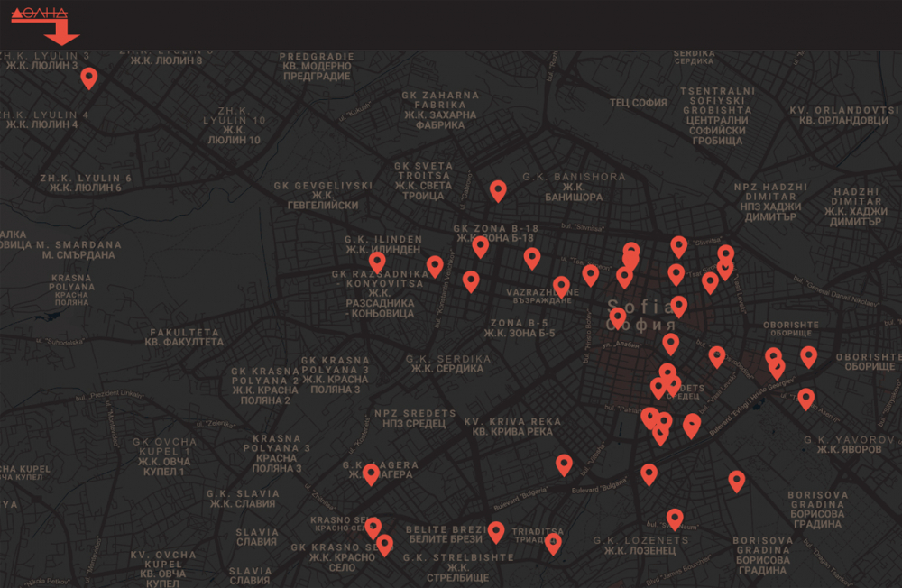Open the pin just below Zona B-18 label

point(481,247)
